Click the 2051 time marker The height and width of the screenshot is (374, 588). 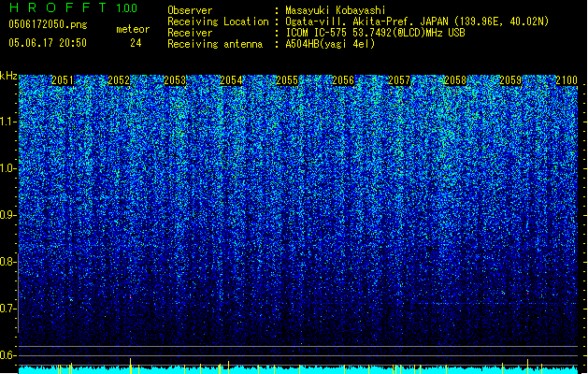point(63,80)
